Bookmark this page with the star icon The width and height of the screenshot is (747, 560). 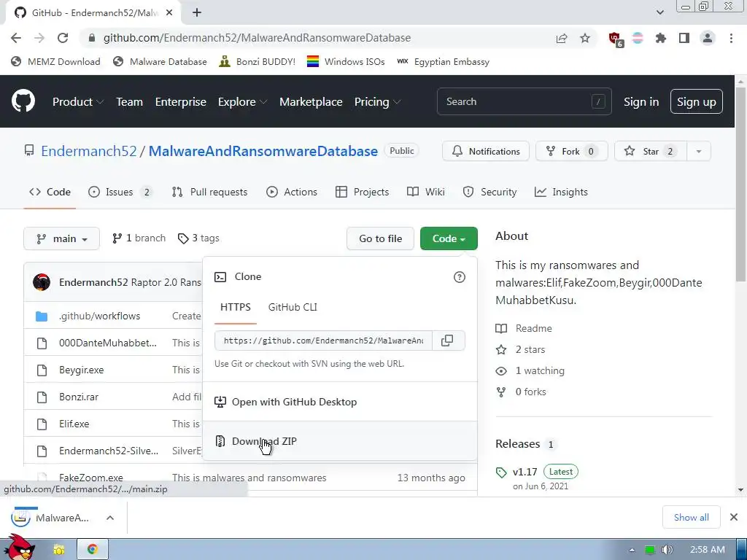[585, 38]
